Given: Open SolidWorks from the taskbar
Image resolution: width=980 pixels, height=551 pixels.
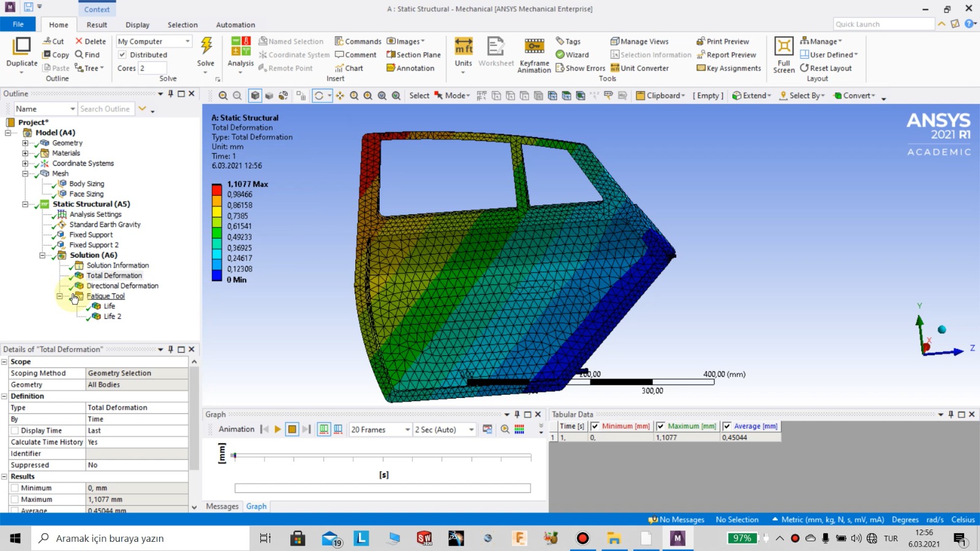Looking at the screenshot, I should point(424,538).
